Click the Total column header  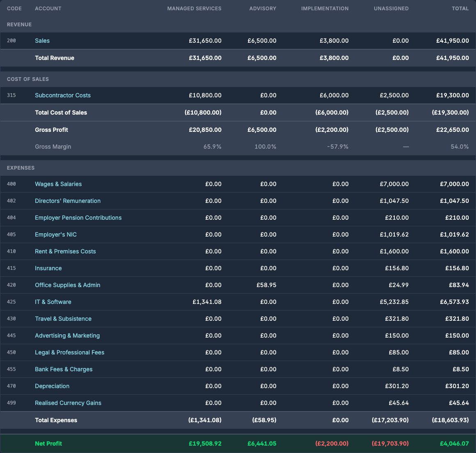[460, 9]
